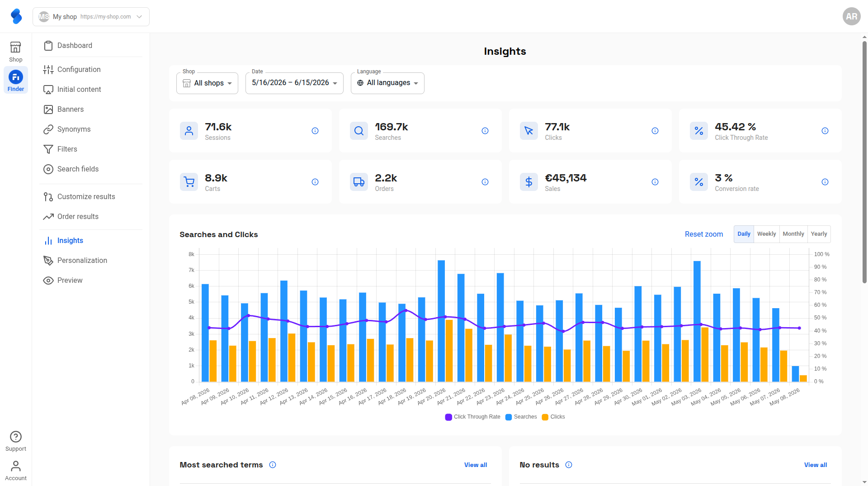
Task: Click View all for Most searched terms
Action: [476, 465]
